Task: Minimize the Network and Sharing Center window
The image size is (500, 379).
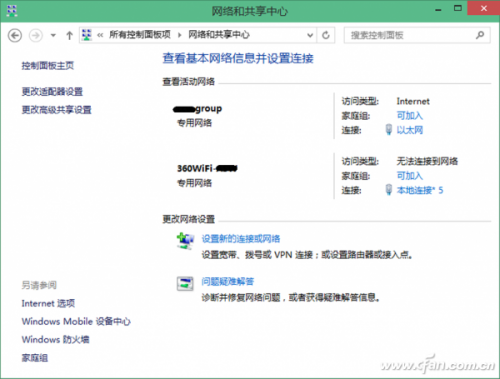Action: pos(438,10)
